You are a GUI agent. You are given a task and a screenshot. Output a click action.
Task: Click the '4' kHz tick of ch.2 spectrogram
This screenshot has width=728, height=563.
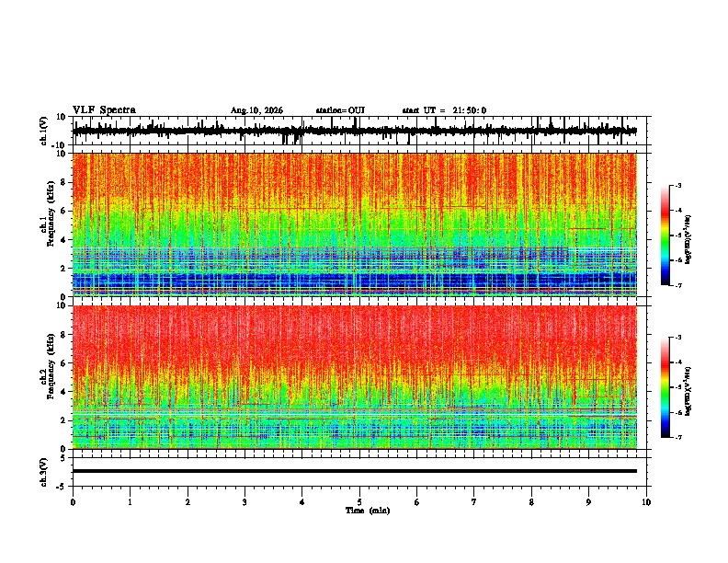click(63, 392)
